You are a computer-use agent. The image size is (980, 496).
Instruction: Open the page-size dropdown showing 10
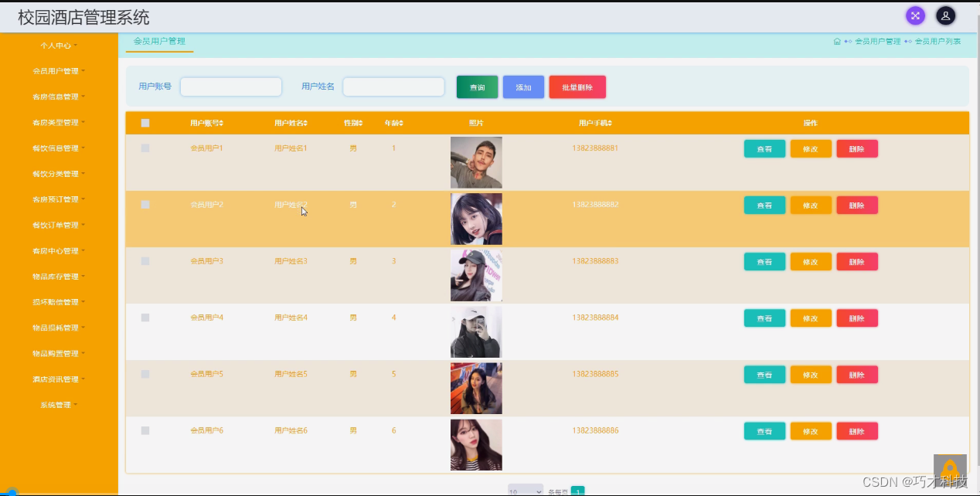526,491
